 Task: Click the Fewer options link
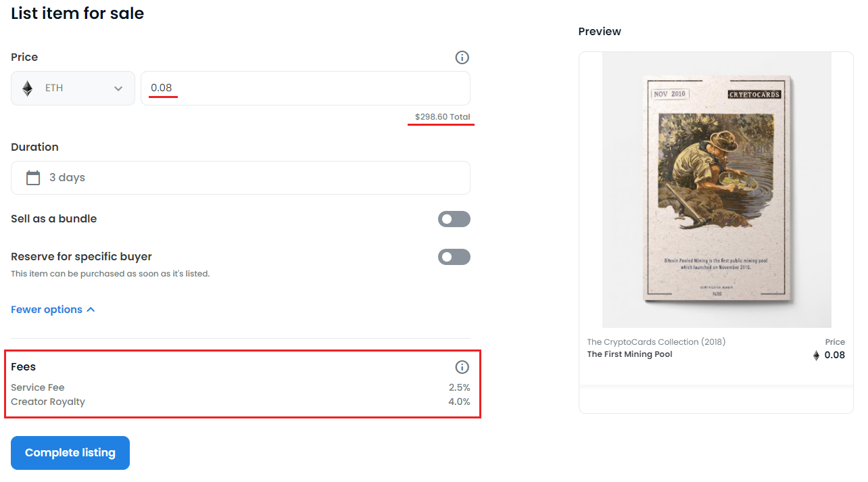point(46,309)
